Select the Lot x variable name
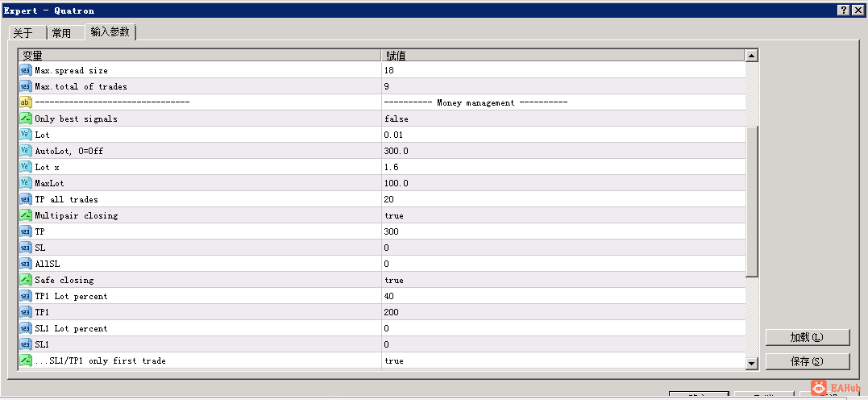The image size is (868, 400). (47, 167)
